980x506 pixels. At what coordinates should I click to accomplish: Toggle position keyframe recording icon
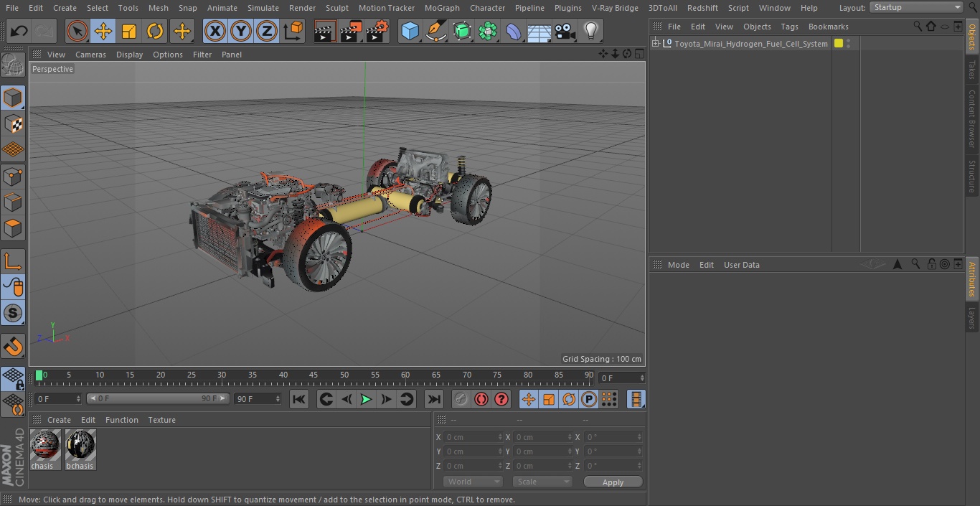click(x=529, y=399)
